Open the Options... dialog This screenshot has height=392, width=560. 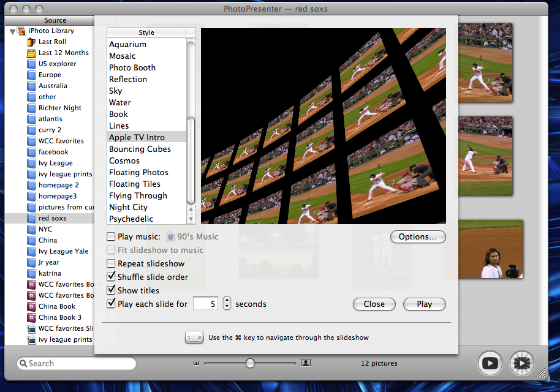coord(418,236)
